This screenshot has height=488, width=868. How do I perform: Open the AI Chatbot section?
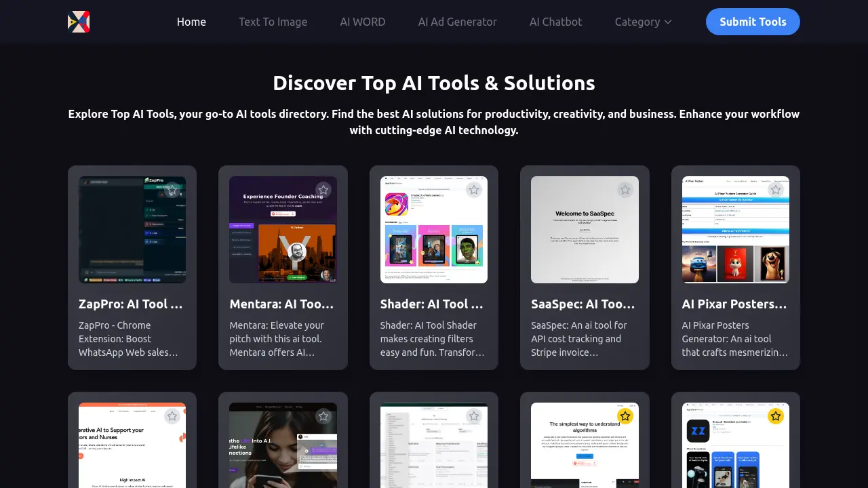tap(556, 22)
